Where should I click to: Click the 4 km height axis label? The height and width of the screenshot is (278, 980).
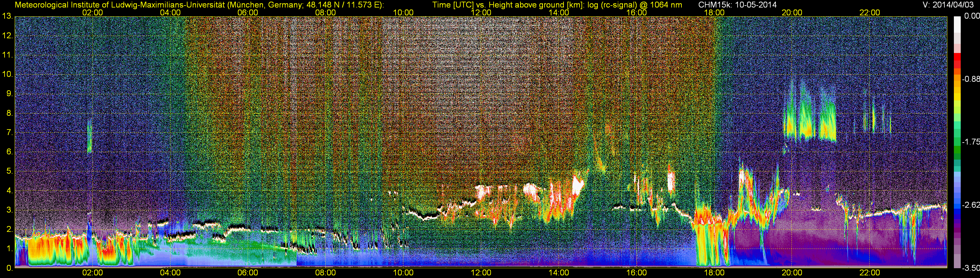tap(9, 191)
